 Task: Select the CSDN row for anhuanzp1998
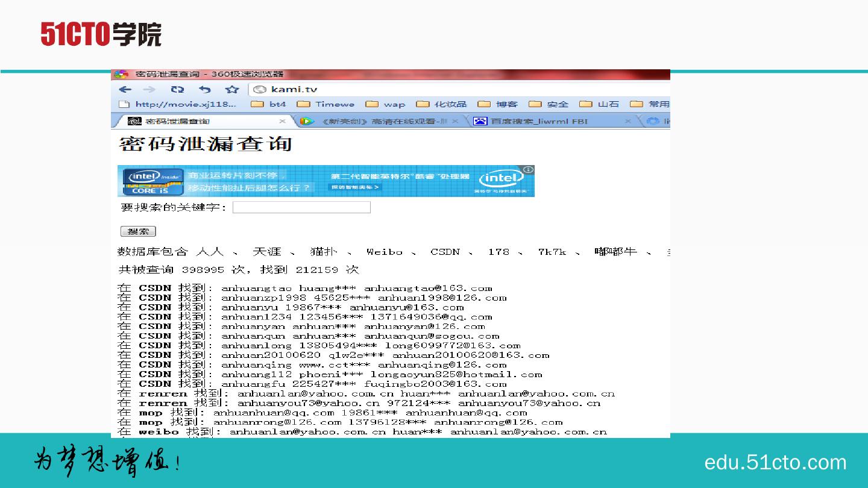[312, 298]
